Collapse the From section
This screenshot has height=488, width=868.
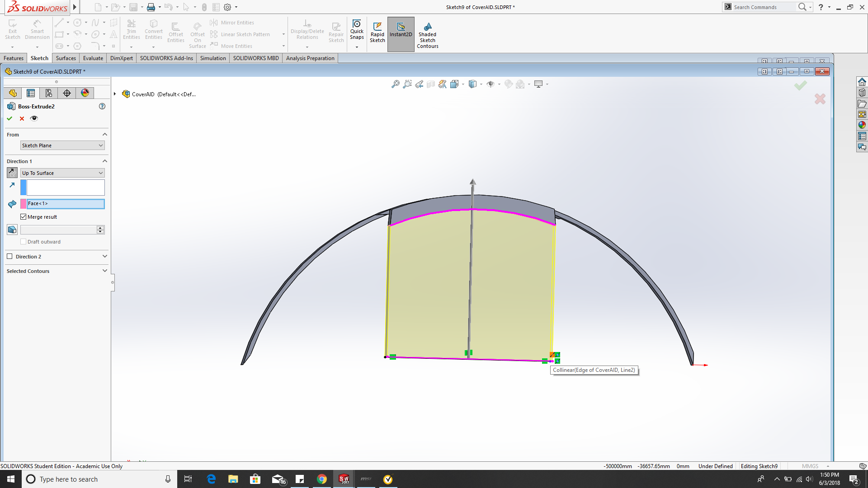pyautogui.click(x=105, y=135)
